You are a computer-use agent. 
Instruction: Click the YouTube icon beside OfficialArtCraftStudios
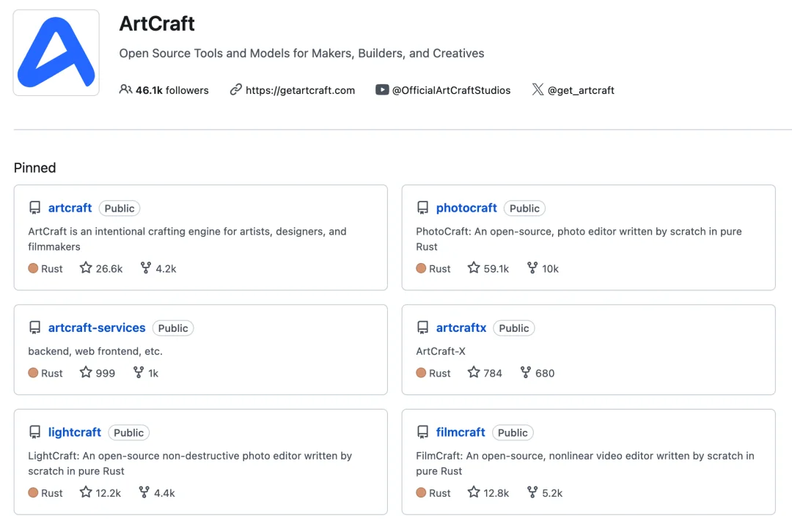382,89
